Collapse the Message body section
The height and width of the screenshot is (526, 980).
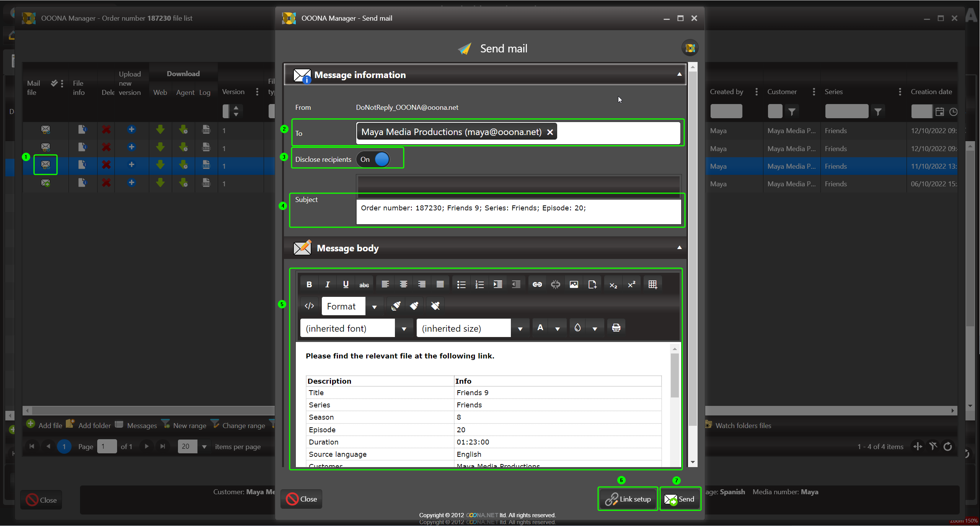click(679, 248)
